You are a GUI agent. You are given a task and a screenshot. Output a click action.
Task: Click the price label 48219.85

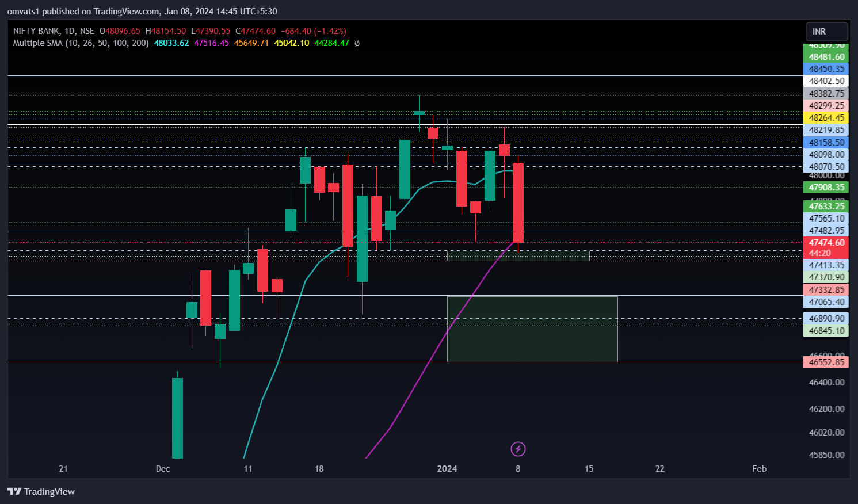click(x=826, y=130)
